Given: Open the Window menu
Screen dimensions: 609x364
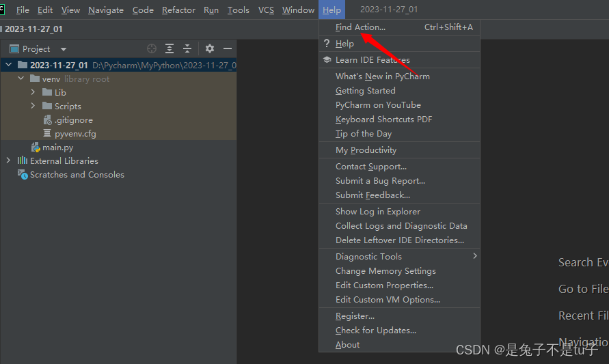Looking at the screenshot, I should pyautogui.click(x=298, y=10).
